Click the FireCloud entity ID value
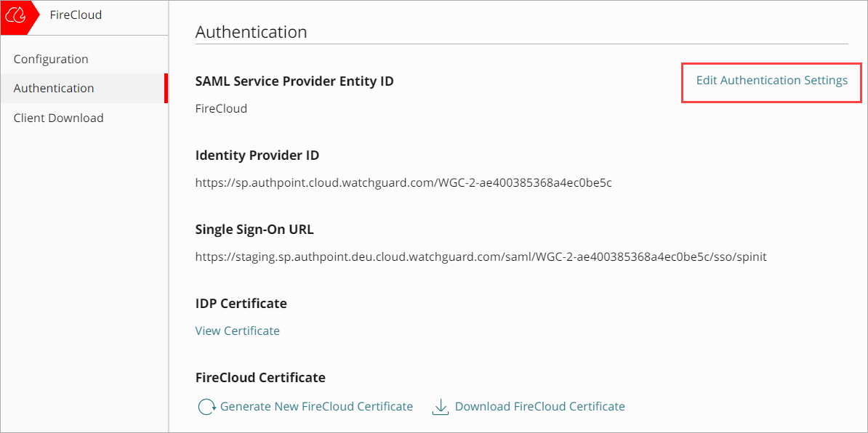This screenshot has height=433, width=868. point(221,108)
